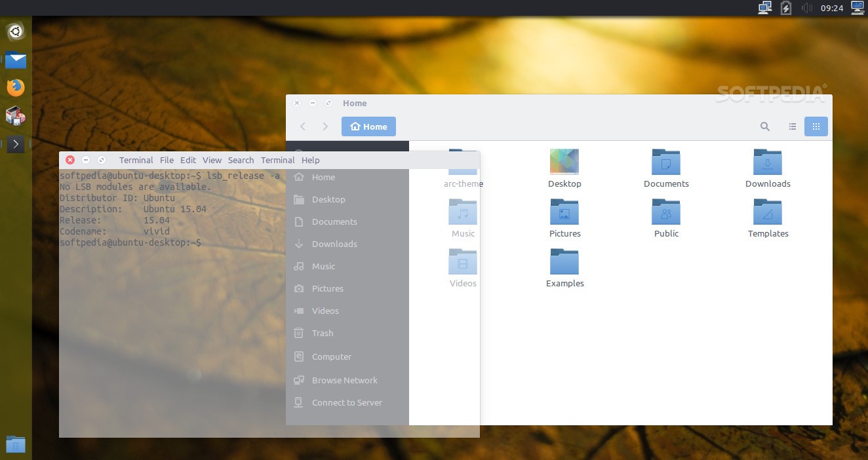
Task: Open the Terminal Edit menu
Action: [x=188, y=160]
